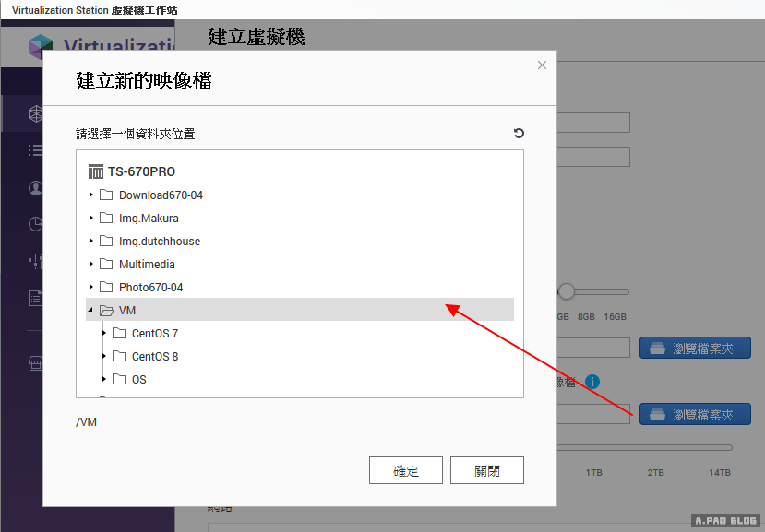Viewport: 765px width, 532px height.
Task: Open the account user icon in sidebar
Action: [35, 188]
